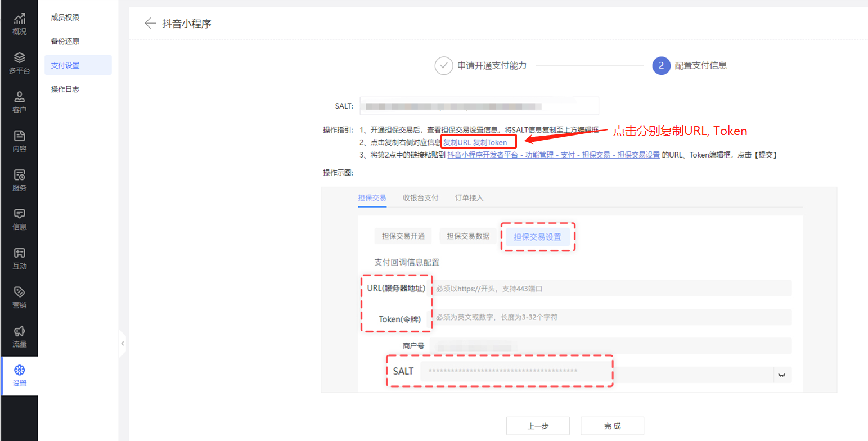Viewport: 868px width, 441px height.
Task: Click the 收银台支付 tab in the example image
Action: pos(420,197)
